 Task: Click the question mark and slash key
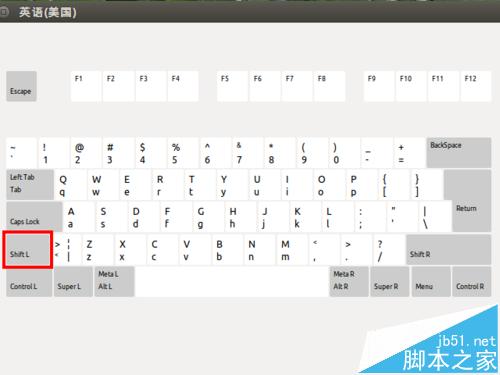[389, 249]
